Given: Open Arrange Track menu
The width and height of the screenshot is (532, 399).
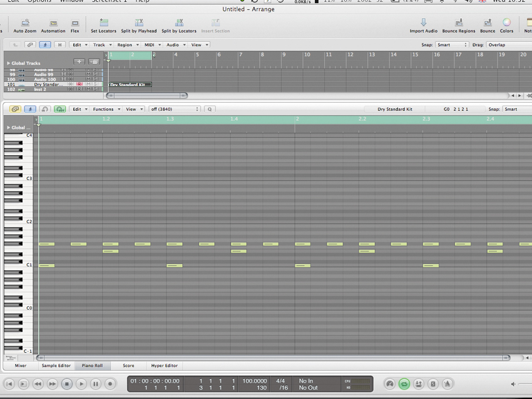Looking at the screenshot, I should tap(102, 45).
